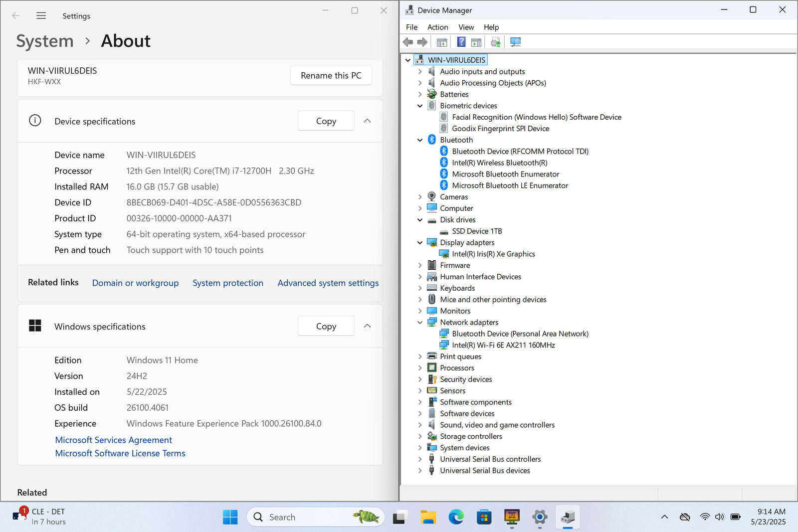
Task: Open the View menu
Action: click(466, 27)
